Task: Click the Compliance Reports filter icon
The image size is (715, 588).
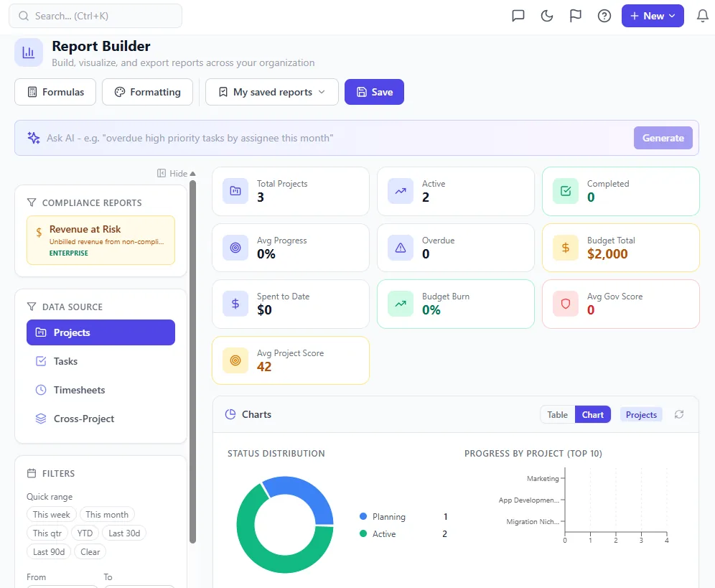Action: (x=32, y=202)
